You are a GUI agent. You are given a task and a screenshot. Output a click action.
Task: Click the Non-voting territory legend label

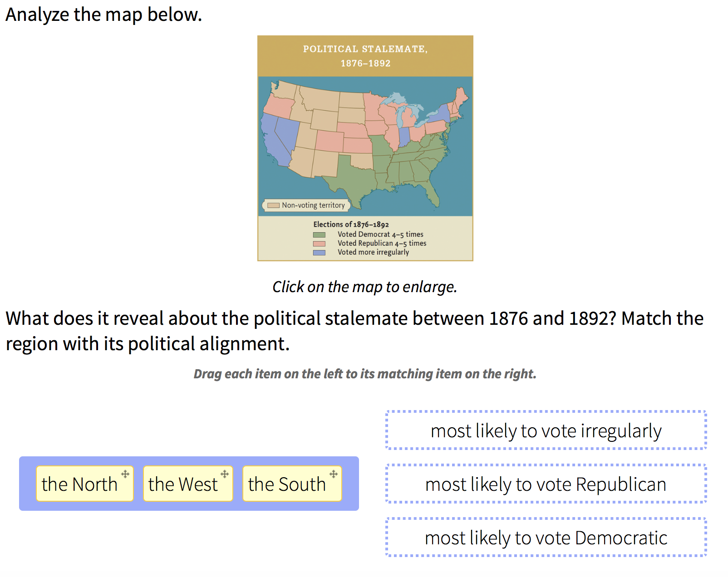coord(313,205)
